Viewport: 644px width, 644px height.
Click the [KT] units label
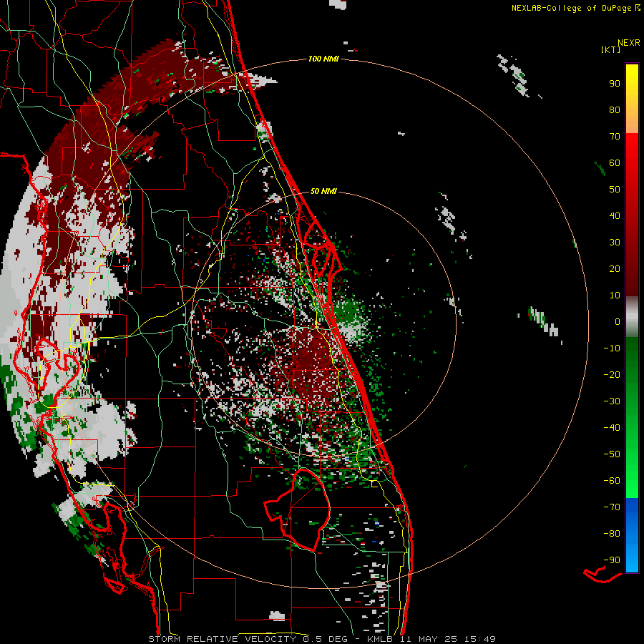click(611, 49)
